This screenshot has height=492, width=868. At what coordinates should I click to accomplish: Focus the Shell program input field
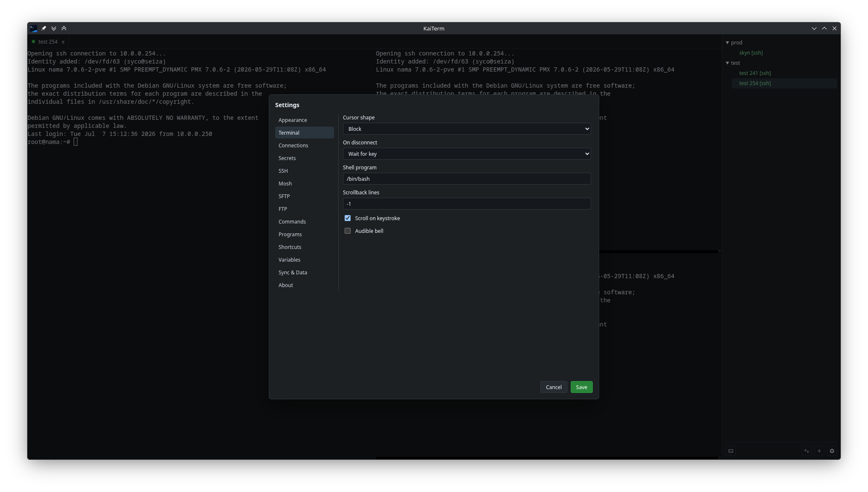click(x=467, y=179)
